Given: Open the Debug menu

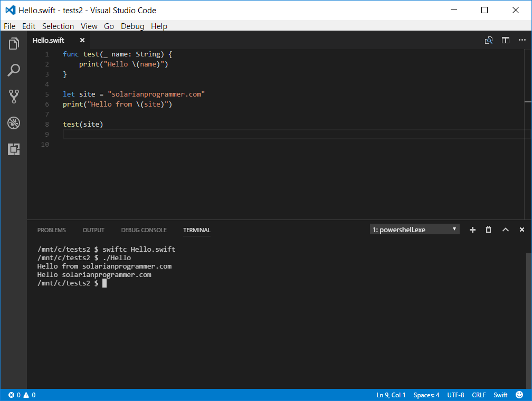Looking at the screenshot, I should coord(132,26).
